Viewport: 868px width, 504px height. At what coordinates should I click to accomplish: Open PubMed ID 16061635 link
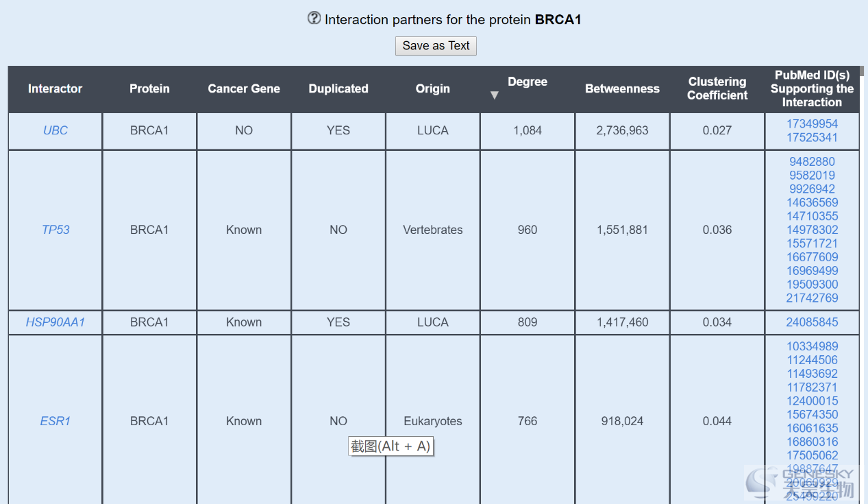[x=812, y=429]
